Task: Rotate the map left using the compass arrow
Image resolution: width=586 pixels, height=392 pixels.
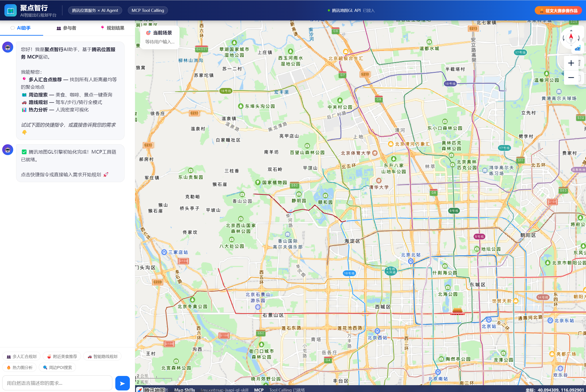Action: pyautogui.click(x=564, y=38)
